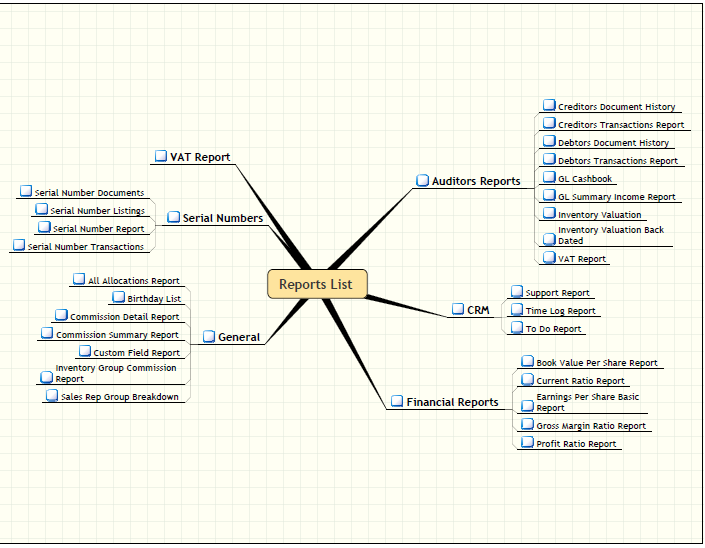Screen dimensions: 705x548
Task: Click the GL Cashbook node icon
Action: (549, 177)
